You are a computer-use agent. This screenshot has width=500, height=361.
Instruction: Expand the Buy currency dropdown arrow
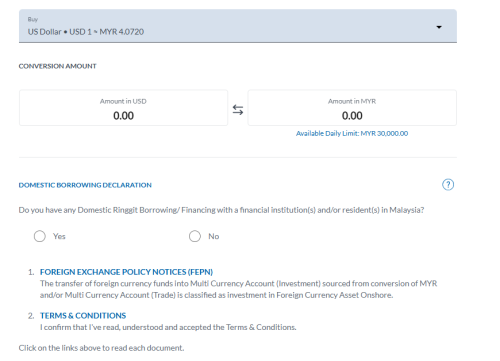[439, 27]
